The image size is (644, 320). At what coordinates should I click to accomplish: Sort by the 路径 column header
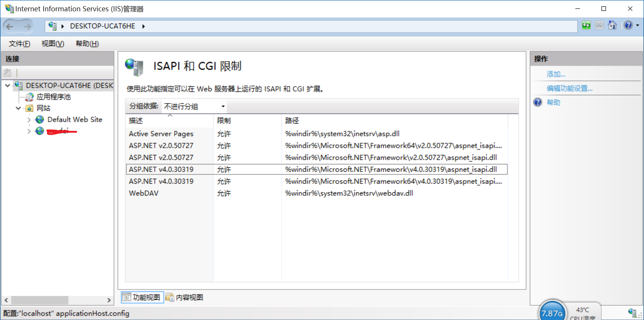(394, 121)
